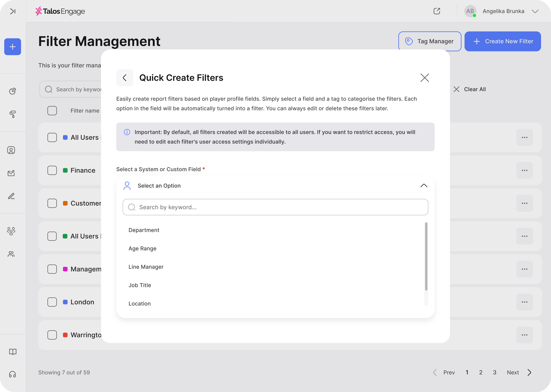Check the London row checkbox
Viewport: 551px width, 392px height.
click(x=52, y=302)
